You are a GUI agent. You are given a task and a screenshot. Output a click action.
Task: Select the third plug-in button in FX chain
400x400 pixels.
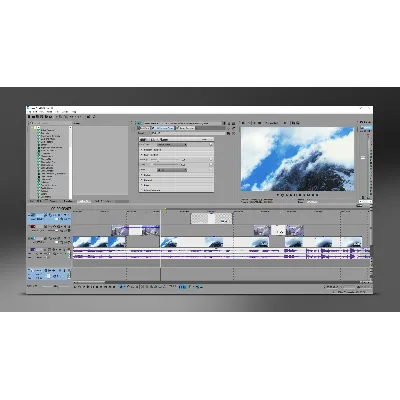coord(185,128)
